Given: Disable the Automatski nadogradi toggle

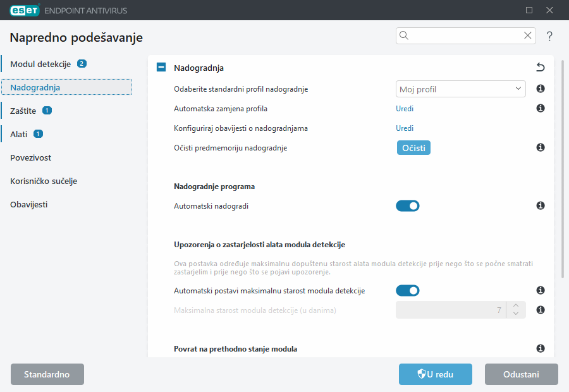Looking at the screenshot, I should coord(408,205).
